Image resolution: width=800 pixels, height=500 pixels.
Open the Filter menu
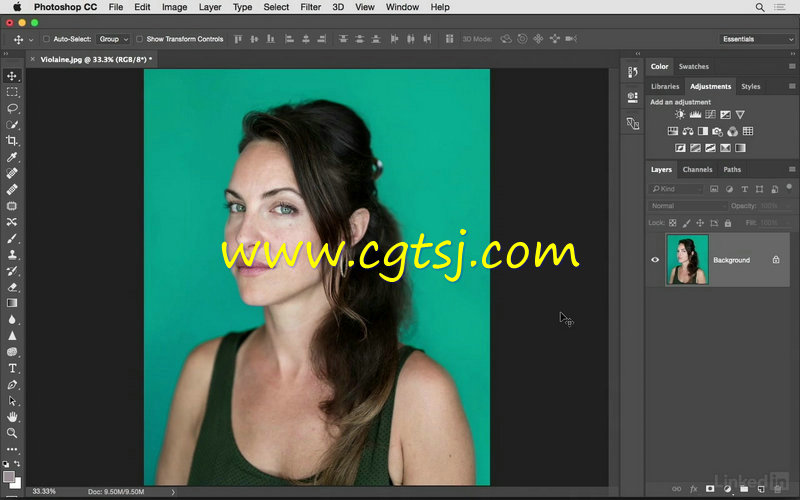(310, 7)
